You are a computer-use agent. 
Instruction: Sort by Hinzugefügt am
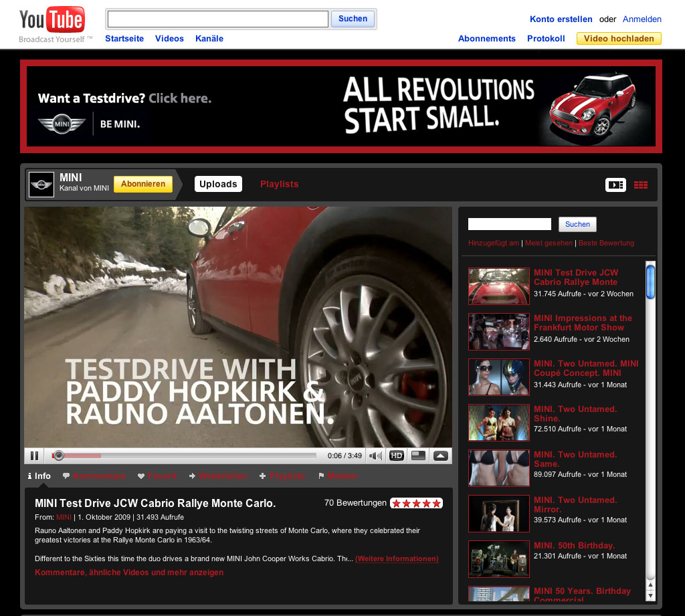click(x=494, y=243)
